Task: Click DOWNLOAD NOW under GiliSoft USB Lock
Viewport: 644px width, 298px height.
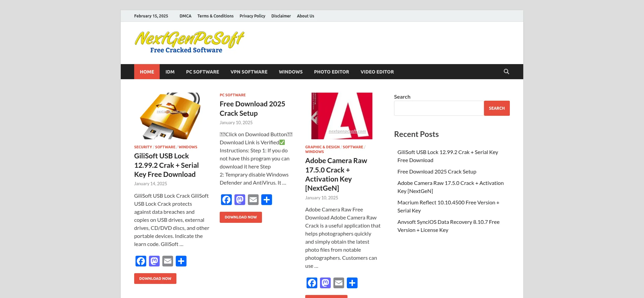Action: pos(155,279)
